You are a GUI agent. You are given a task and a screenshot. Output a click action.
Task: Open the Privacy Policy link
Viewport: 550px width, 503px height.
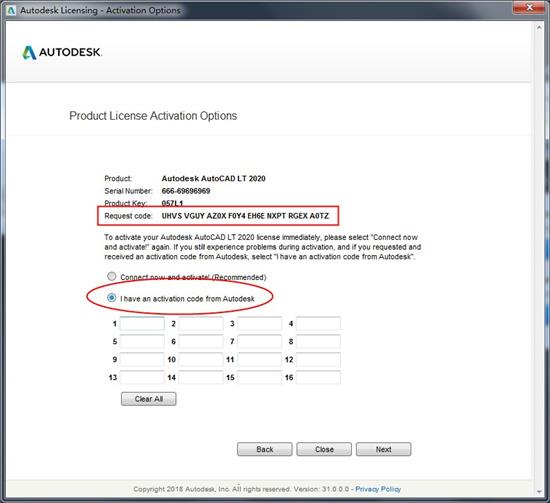tap(378, 489)
